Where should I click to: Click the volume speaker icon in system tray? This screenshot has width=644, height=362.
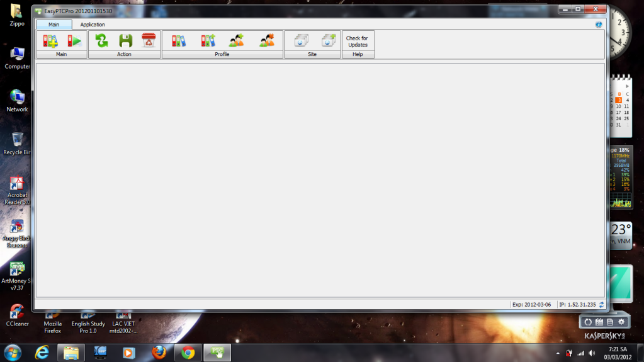592,353
